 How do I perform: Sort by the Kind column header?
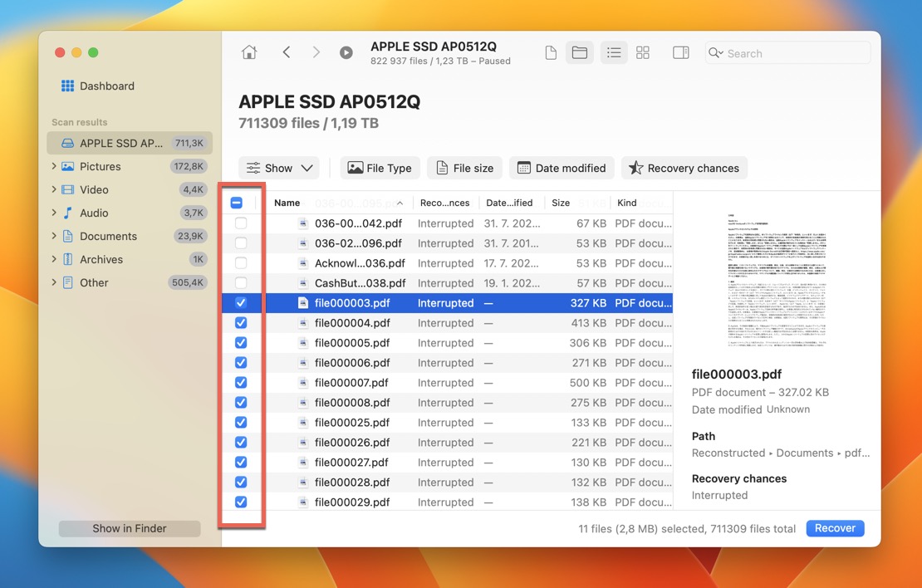click(641, 203)
